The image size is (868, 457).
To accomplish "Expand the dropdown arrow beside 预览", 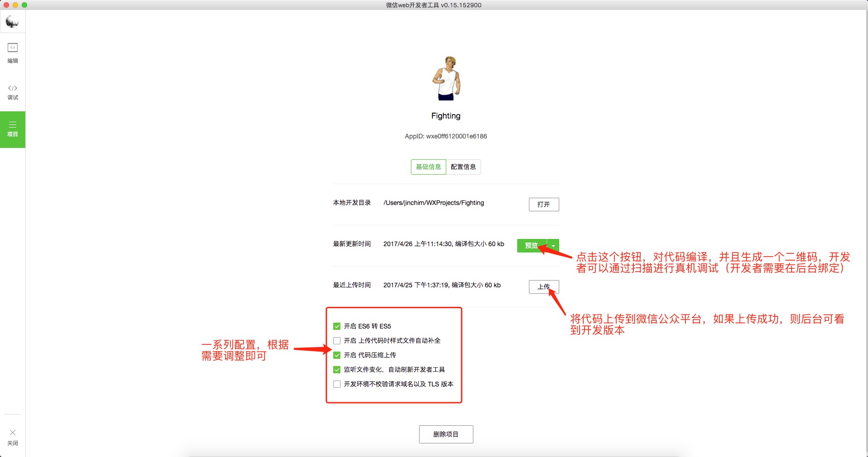I will click(553, 246).
